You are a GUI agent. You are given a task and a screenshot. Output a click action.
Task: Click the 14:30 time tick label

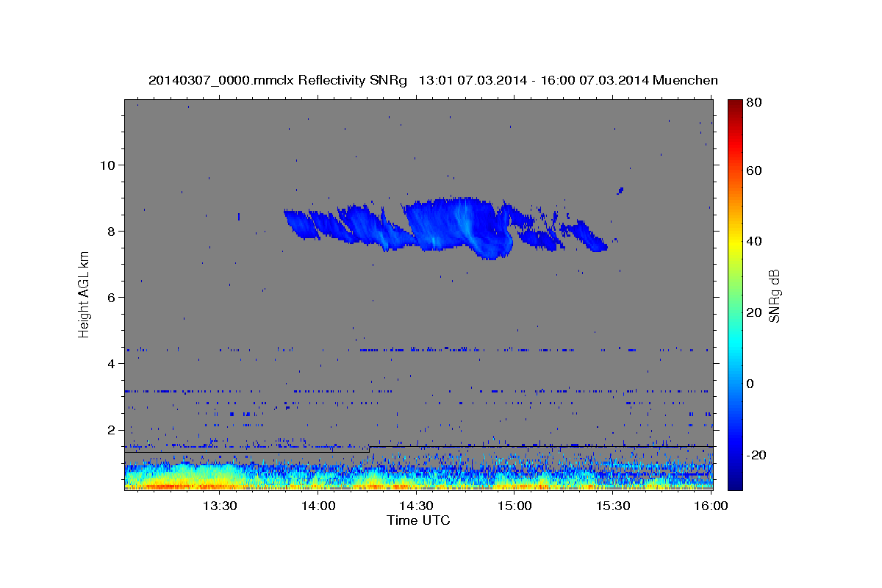point(417,506)
